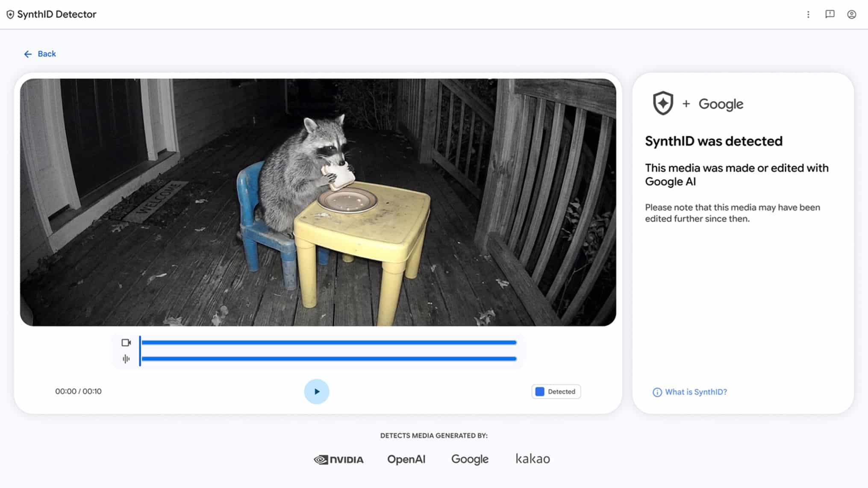The height and width of the screenshot is (488, 868).
Task: Click the playhead marker at timeline start
Action: pos(140,351)
